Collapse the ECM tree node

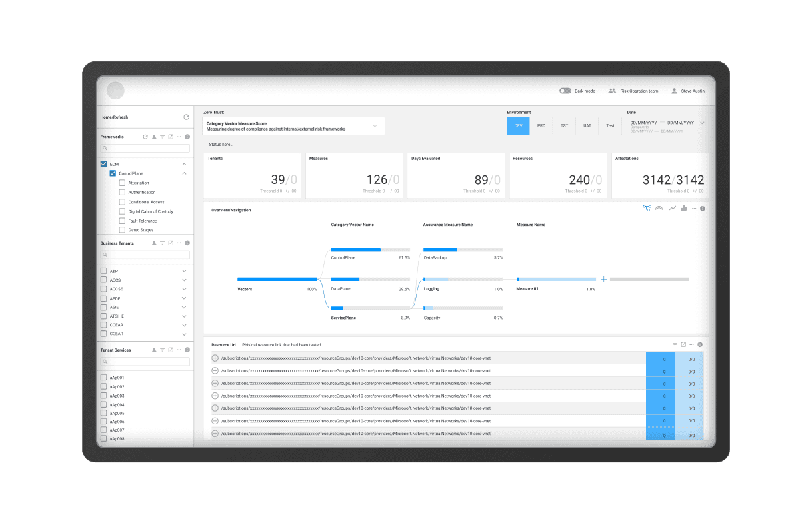(184, 164)
